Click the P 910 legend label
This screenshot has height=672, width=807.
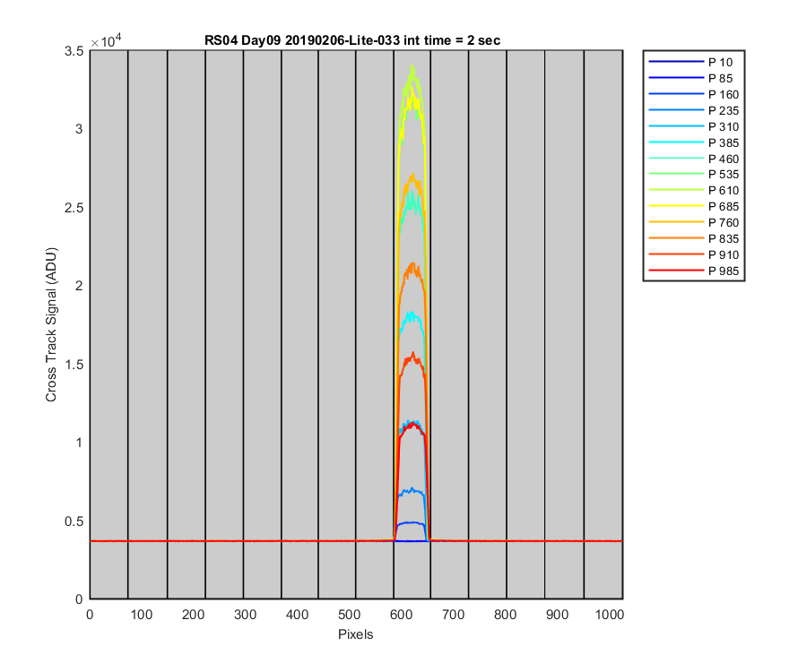tap(724, 255)
